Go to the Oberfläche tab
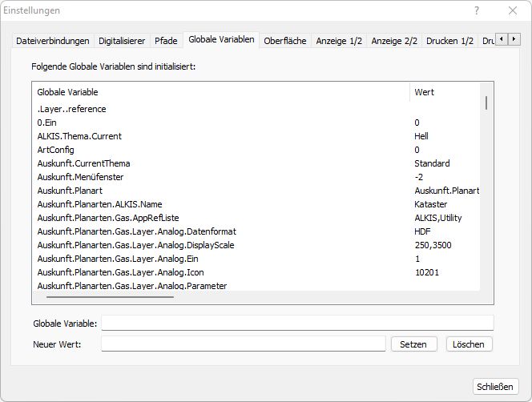Viewport: 532px width, 402px height. click(284, 41)
